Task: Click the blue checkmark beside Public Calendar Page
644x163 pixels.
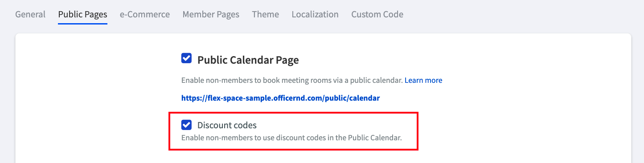Action: click(186, 58)
